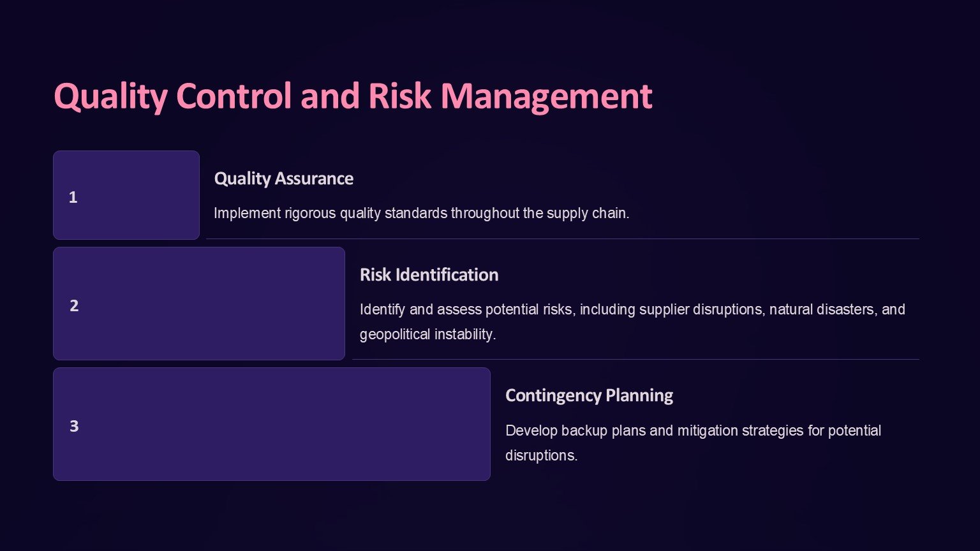Click the divider line below Risk Identification section
The image size is (980, 551).
point(635,360)
